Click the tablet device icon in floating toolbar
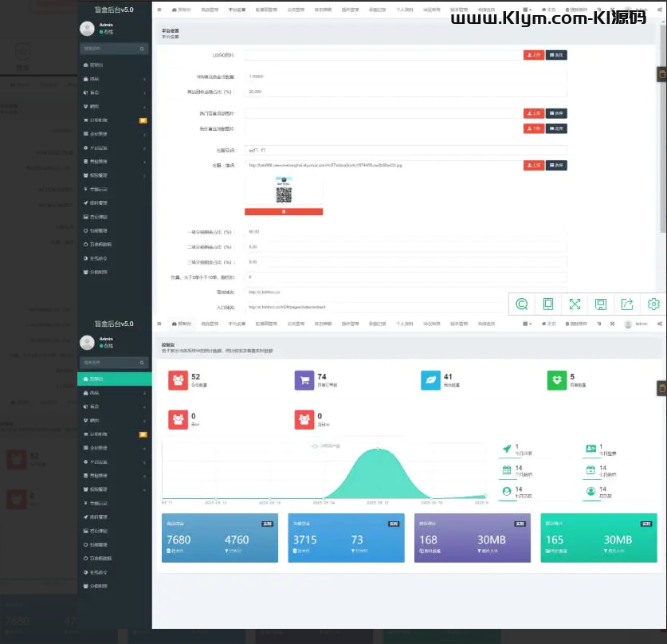 coord(548,304)
